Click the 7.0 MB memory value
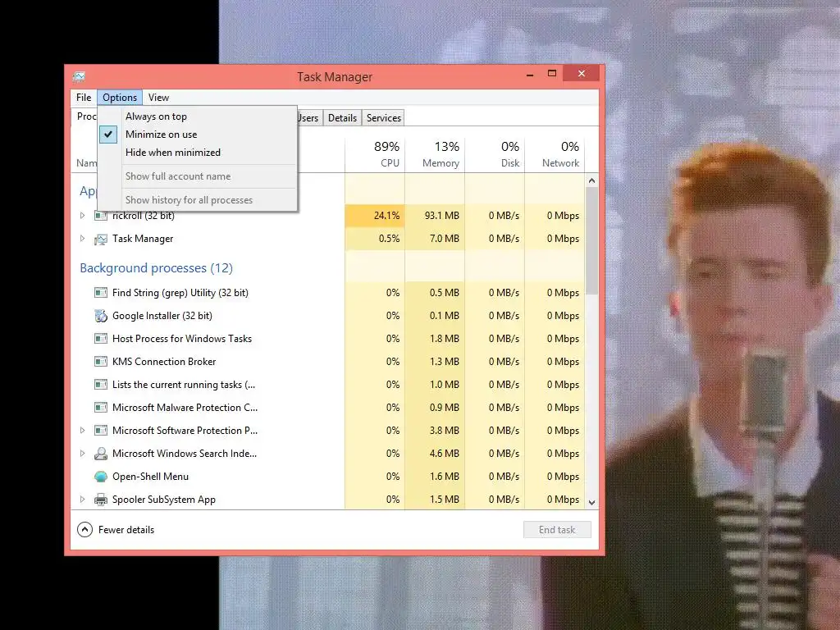The width and height of the screenshot is (840, 630). 445,239
